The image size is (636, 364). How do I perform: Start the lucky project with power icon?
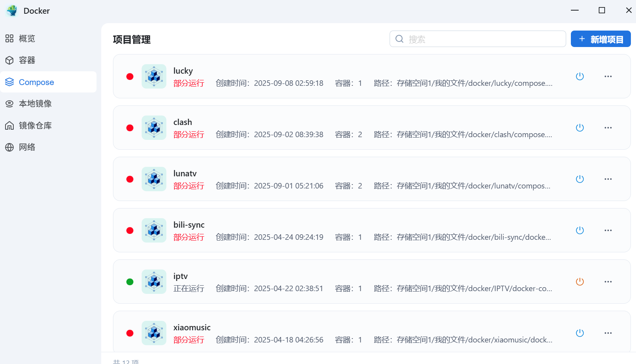click(580, 76)
